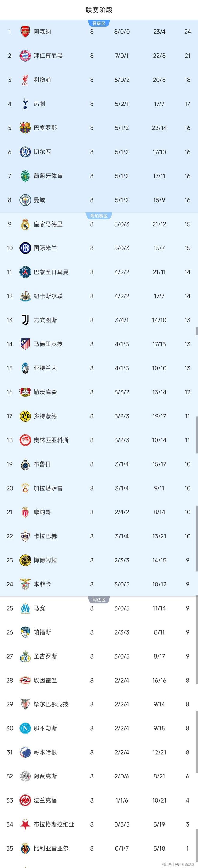
Task: Click the Paris Saint-Germain crest
Action: (25, 272)
